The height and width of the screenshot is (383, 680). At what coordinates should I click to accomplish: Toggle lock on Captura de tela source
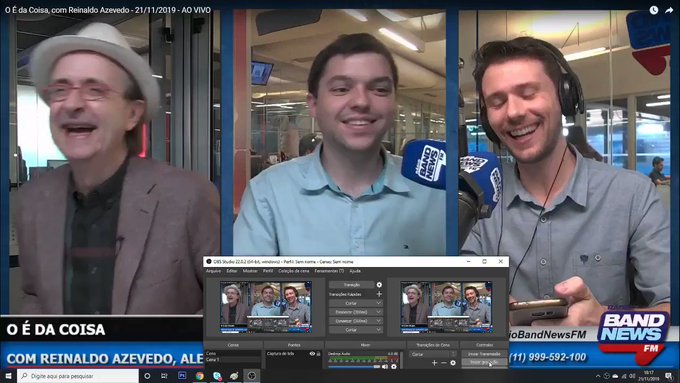coord(318,354)
